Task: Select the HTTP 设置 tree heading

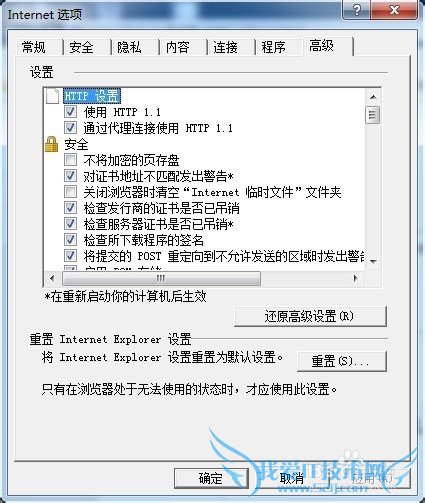Action: click(x=91, y=96)
